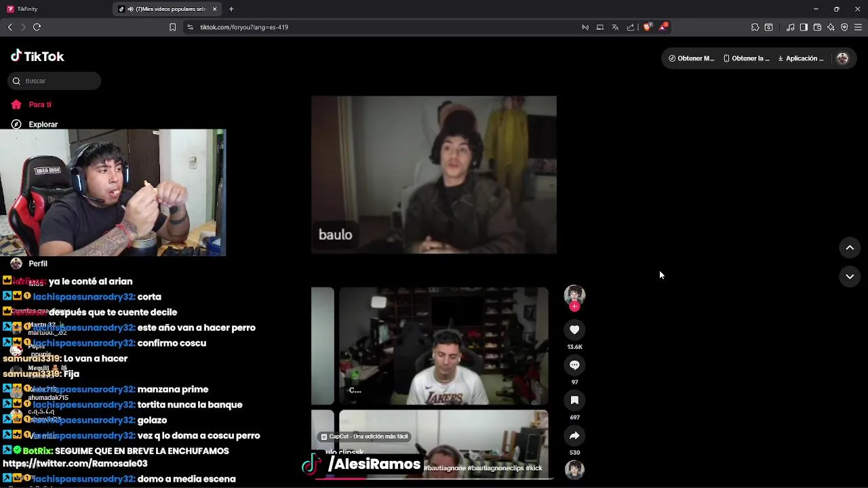Open the extensions puzzle icon

coord(755,27)
